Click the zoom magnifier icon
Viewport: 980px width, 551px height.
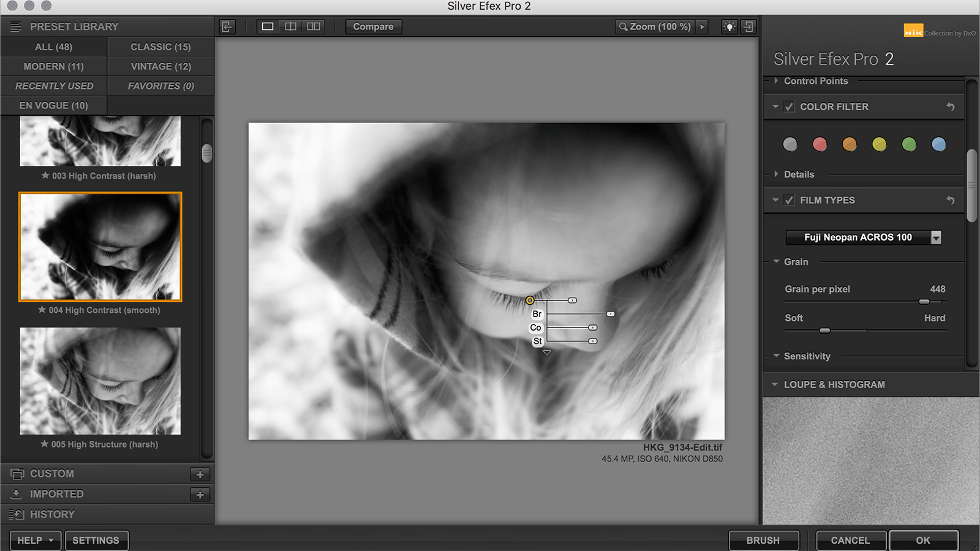(x=623, y=27)
